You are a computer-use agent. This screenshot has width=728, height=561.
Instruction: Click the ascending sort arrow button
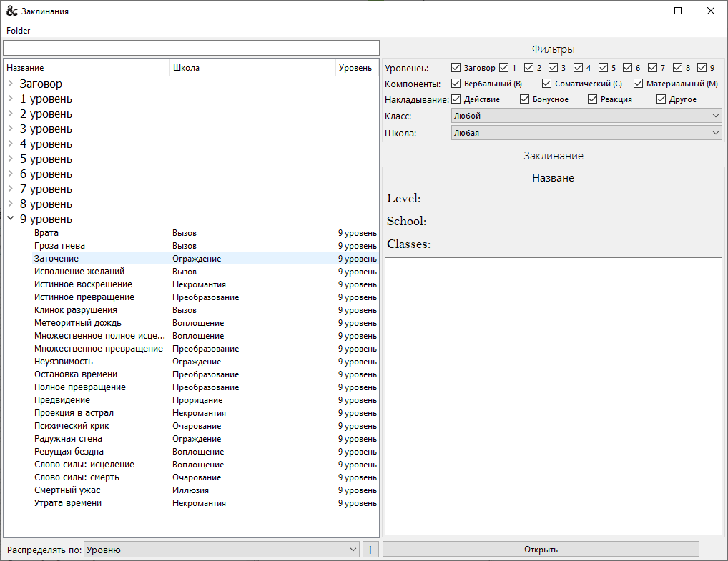tap(370, 550)
